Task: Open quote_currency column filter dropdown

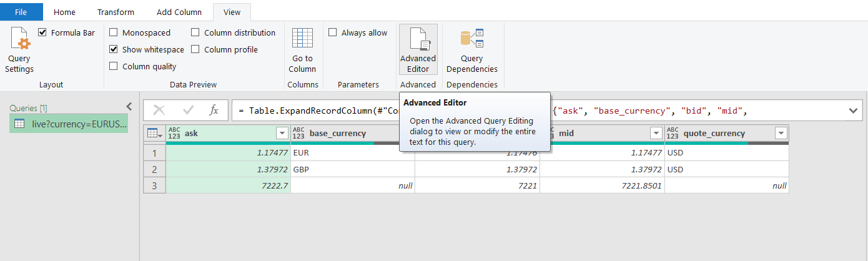Action: pyautogui.click(x=781, y=133)
